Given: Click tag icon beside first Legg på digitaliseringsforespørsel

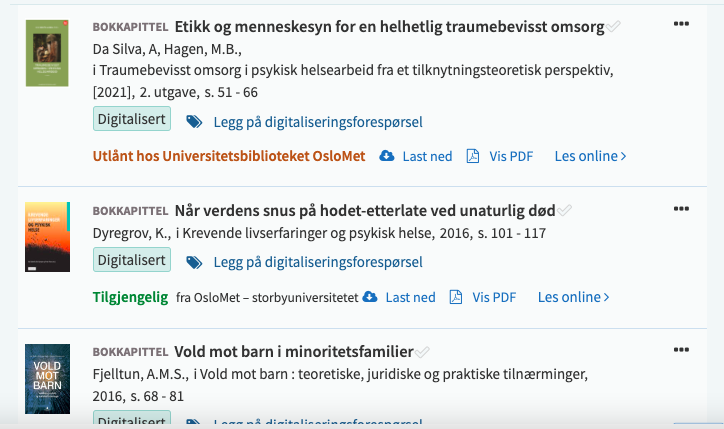Looking at the screenshot, I should (195, 122).
